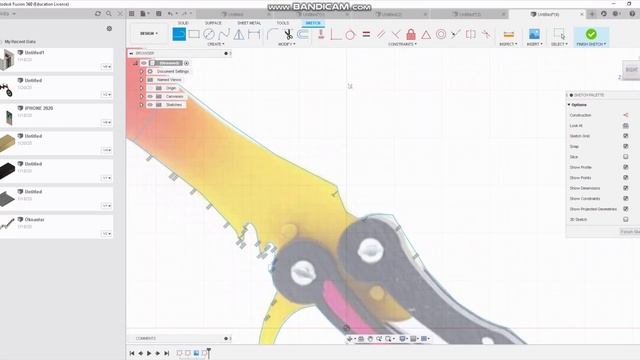
Task: Enable 3D Sketch checkbox
Action: (625, 219)
